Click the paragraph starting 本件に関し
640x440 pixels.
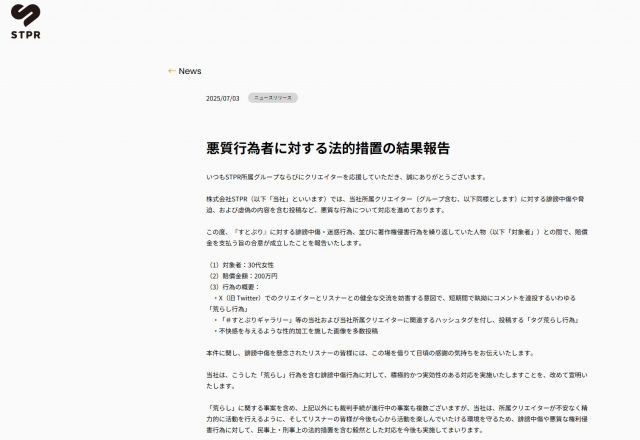pos(371,353)
